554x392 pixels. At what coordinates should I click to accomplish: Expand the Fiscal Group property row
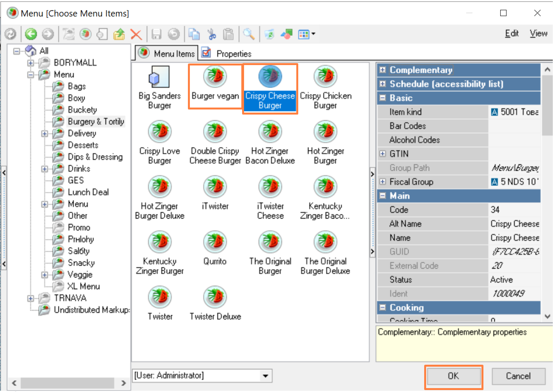coord(382,182)
